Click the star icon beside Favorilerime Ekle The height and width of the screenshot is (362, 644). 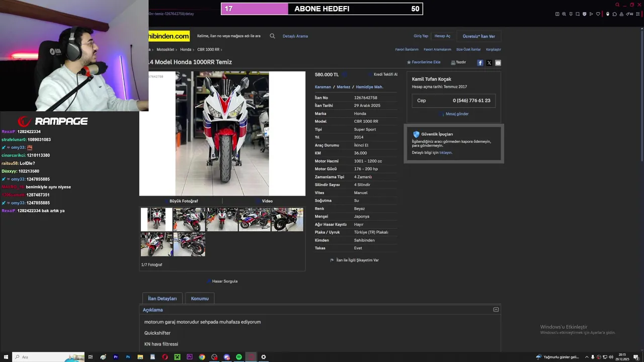pyautogui.click(x=409, y=62)
